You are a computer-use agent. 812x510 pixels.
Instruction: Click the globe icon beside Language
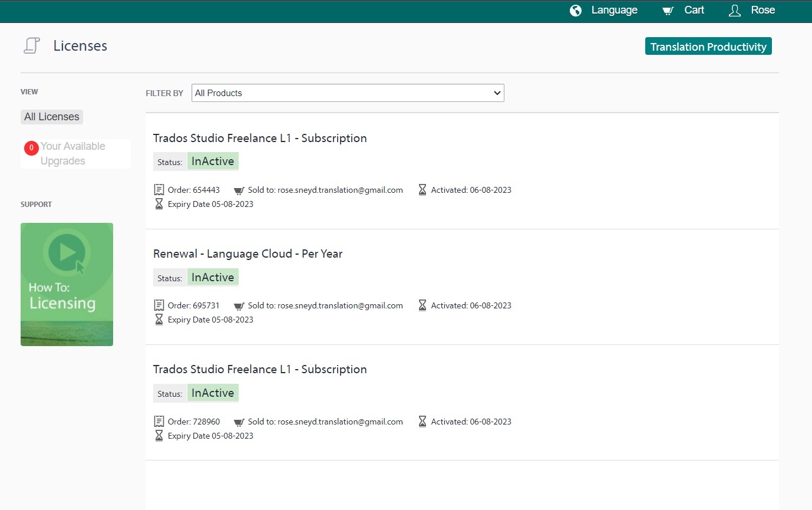tap(576, 11)
